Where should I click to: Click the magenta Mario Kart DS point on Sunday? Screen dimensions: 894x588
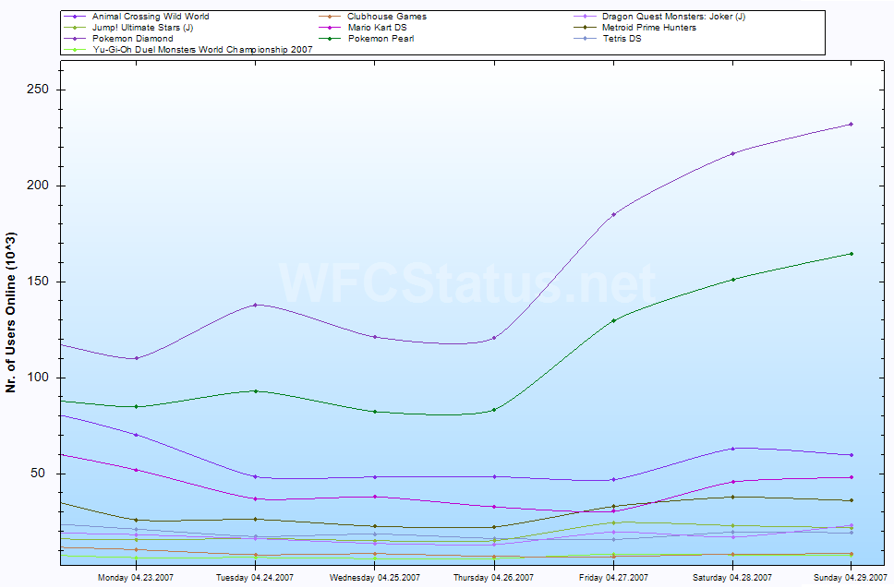tap(852, 477)
